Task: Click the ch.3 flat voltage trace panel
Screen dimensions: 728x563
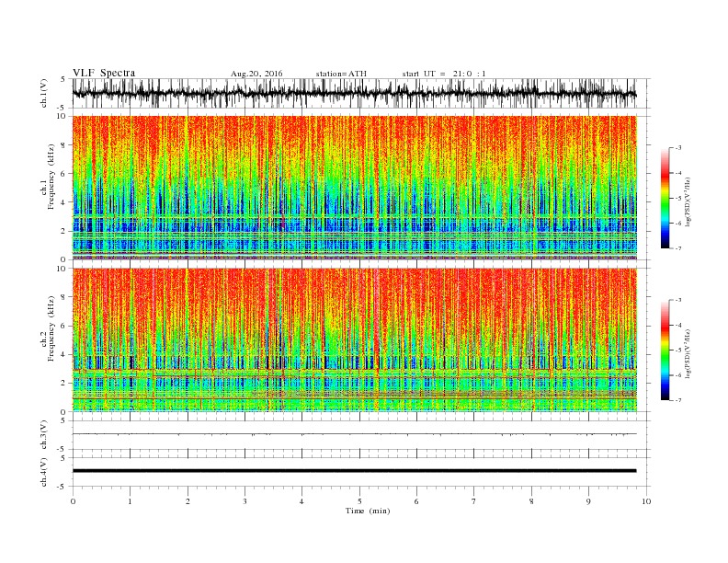Action: (361, 435)
